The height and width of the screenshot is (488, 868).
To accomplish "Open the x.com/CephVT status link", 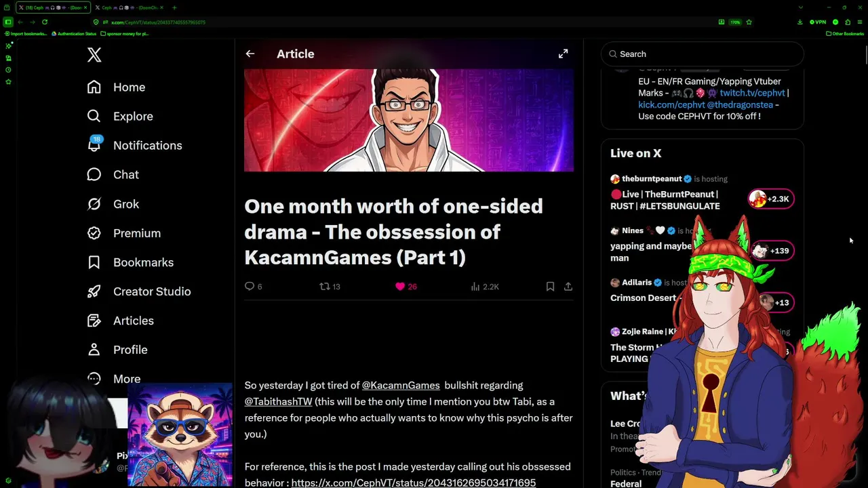I will click(413, 483).
